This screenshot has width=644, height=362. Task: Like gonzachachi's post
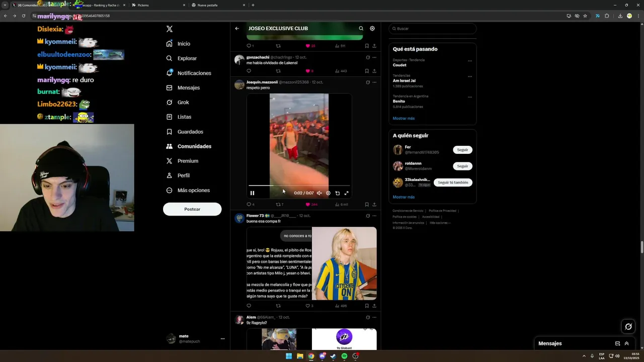tap(307, 71)
